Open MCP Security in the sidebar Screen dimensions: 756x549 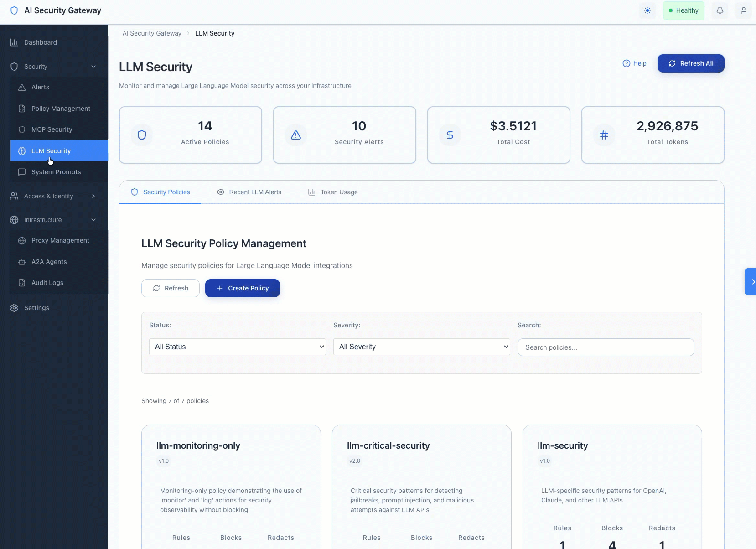point(52,129)
